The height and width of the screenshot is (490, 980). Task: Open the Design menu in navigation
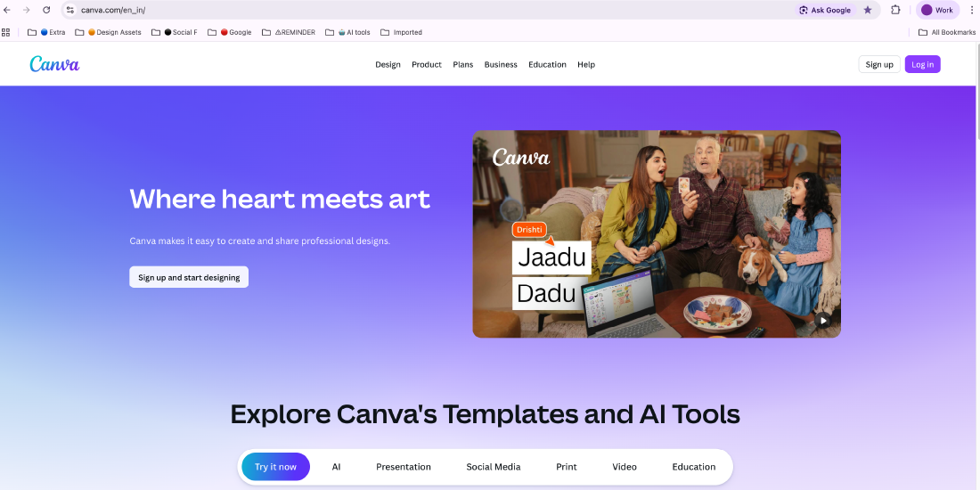tap(388, 64)
